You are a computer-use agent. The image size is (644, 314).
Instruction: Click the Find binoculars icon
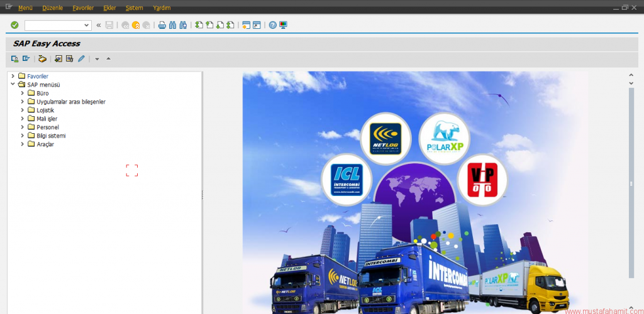click(x=172, y=25)
